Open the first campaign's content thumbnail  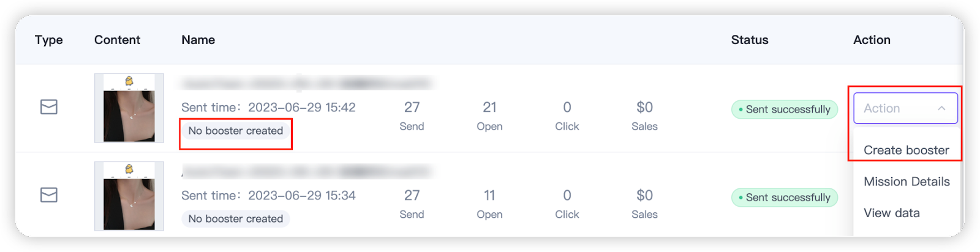click(129, 108)
